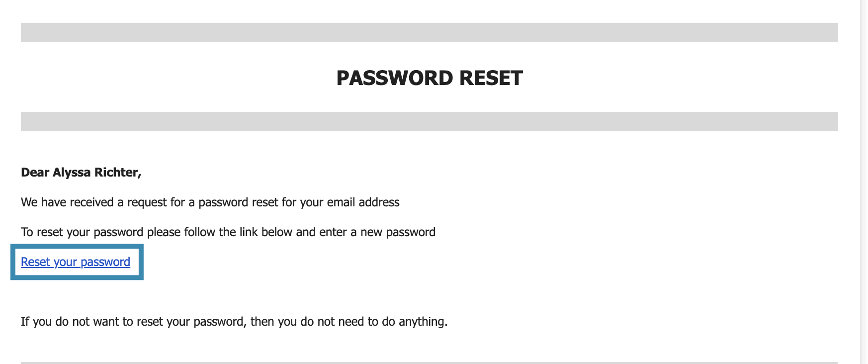This screenshot has height=364, width=868.
Task: Click the vertical scrollbar track on right edge
Action: click(864, 182)
